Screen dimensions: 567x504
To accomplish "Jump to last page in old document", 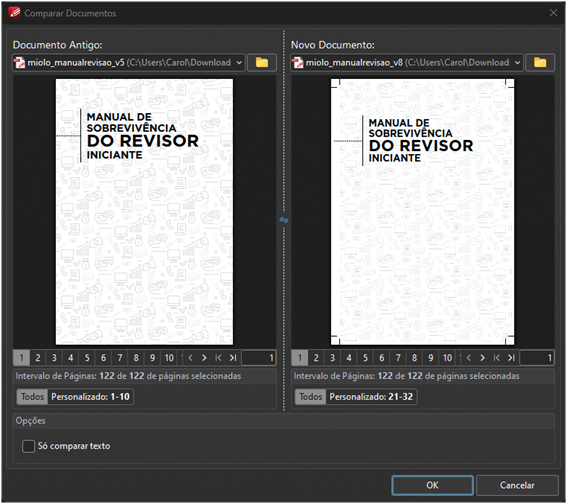I will [x=233, y=358].
